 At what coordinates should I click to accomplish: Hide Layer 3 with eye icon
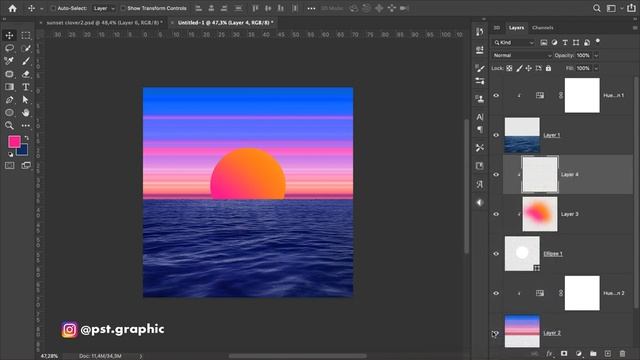coord(496,214)
